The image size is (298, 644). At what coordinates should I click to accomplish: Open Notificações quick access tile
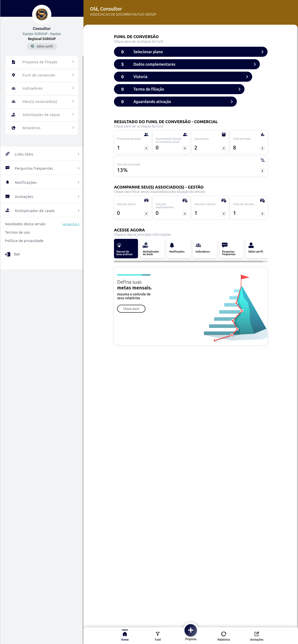pyautogui.click(x=179, y=248)
